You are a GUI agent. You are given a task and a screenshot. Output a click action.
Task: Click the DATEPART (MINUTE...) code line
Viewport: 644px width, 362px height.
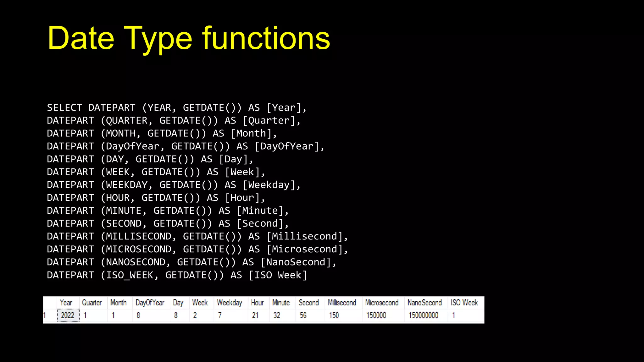tap(168, 211)
